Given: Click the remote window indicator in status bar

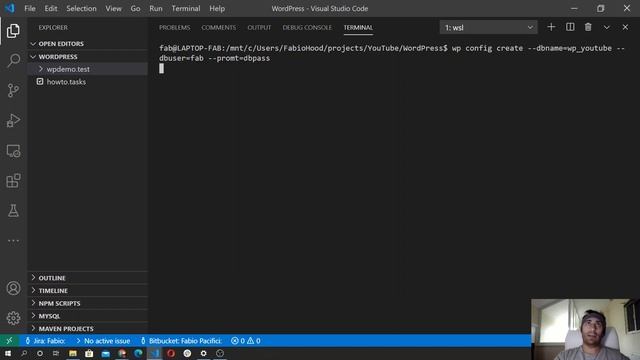Looking at the screenshot, I should coord(9,340).
